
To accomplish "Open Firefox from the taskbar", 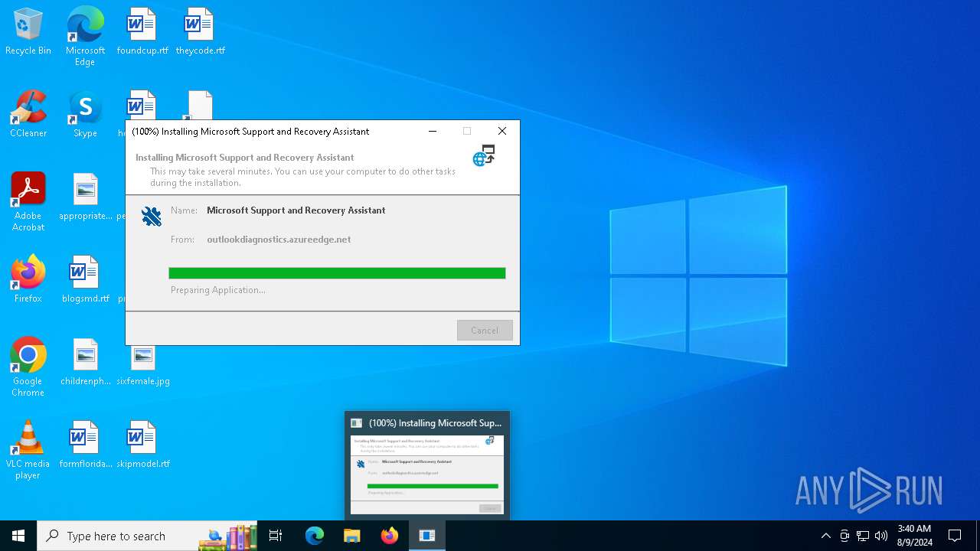I will tap(390, 536).
